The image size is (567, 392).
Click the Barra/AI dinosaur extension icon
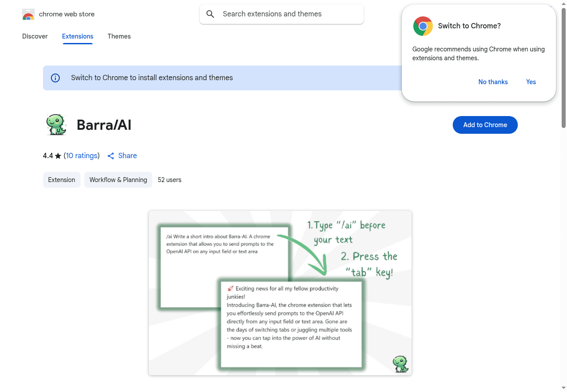pyautogui.click(x=56, y=125)
